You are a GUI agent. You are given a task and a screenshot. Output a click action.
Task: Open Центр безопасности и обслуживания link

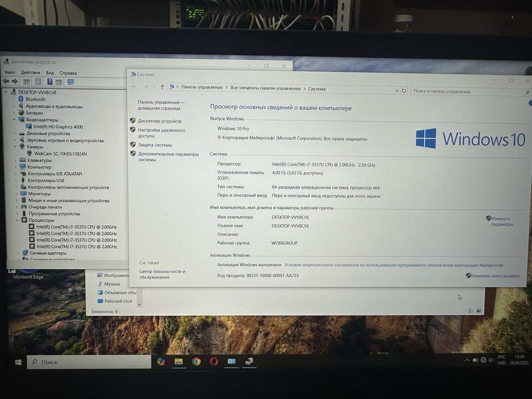tap(162, 274)
